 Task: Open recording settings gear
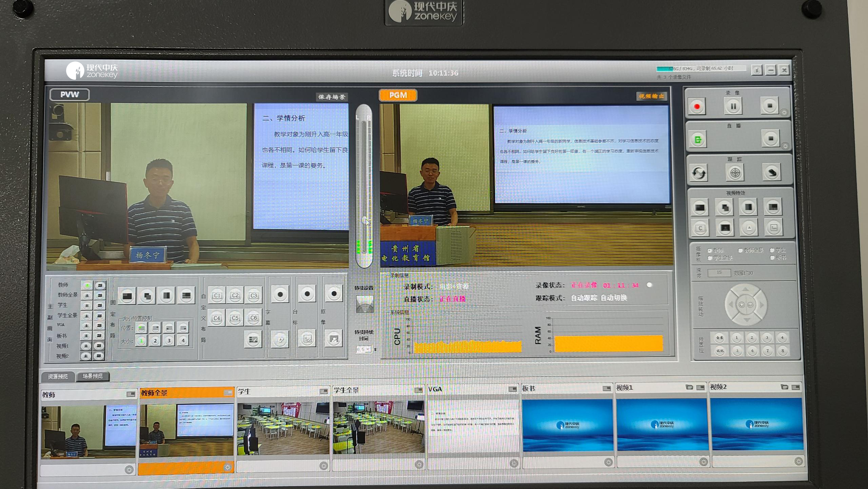pos(784,113)
